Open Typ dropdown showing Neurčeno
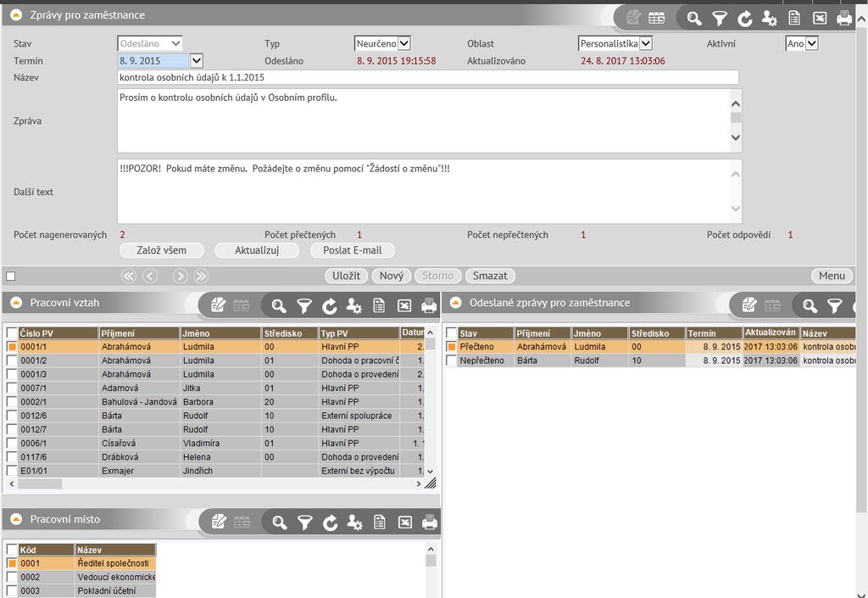The image size is (868, 598). click(x=382, y=43)
